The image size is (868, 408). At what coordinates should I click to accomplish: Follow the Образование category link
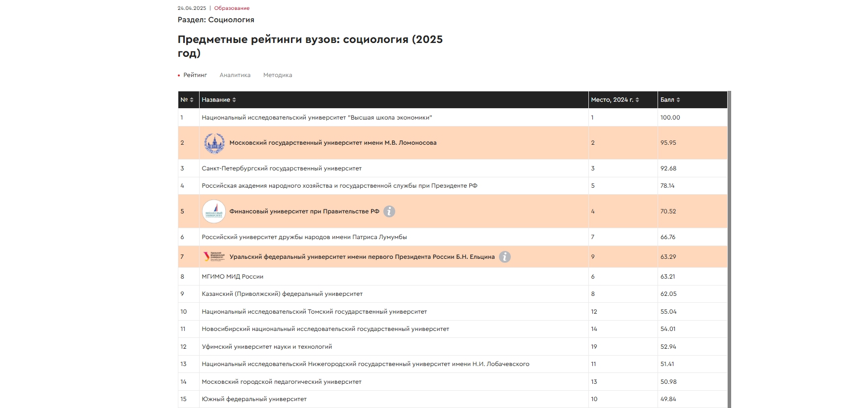pyautogui.click(x=232, y=8)
